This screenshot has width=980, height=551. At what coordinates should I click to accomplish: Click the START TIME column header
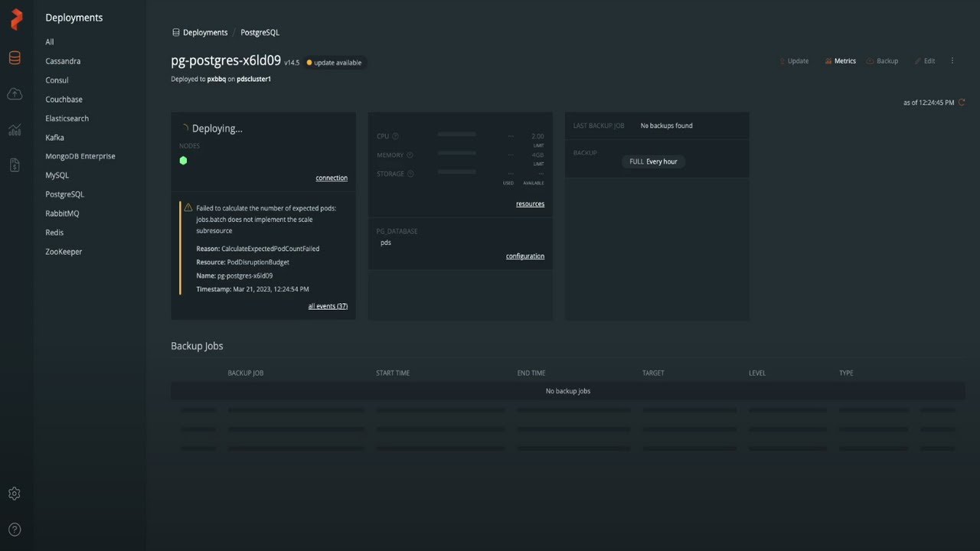pyautogui.click(x=393, y=373)
